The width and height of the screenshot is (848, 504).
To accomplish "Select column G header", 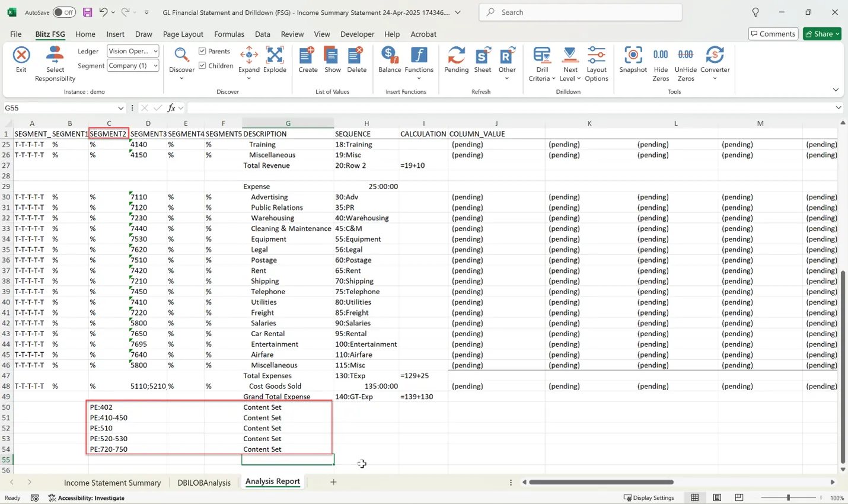I will (288, 123).
